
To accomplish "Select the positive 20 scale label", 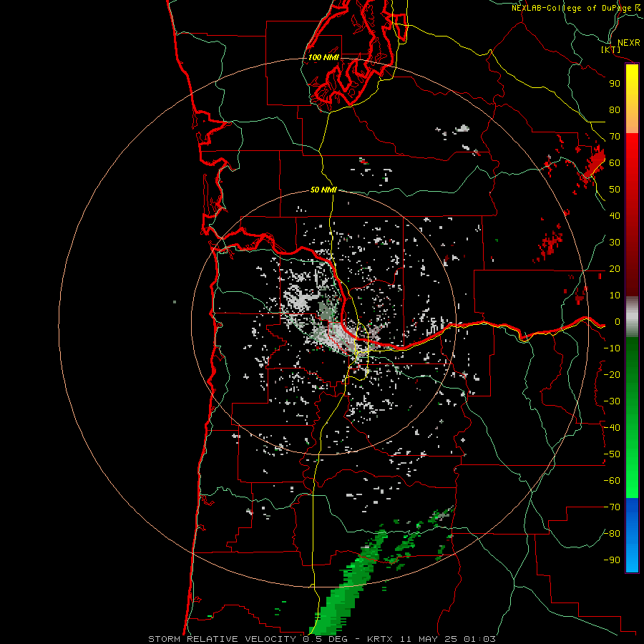I will click(615, 269).
